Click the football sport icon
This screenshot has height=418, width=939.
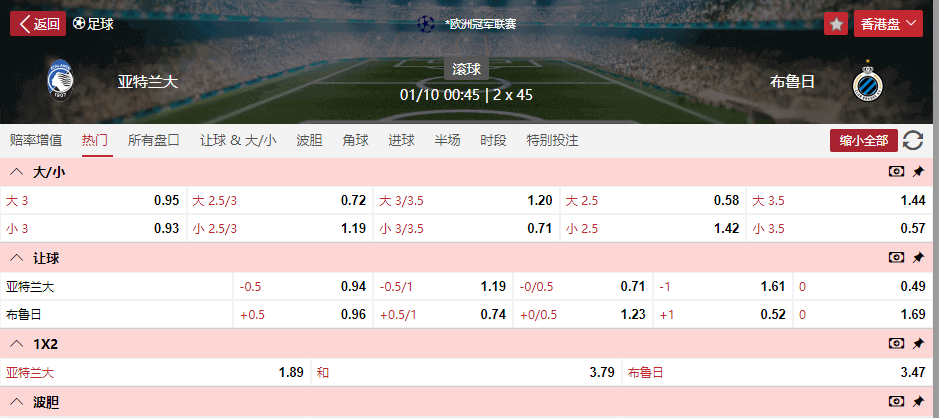[x=79, y=24]
